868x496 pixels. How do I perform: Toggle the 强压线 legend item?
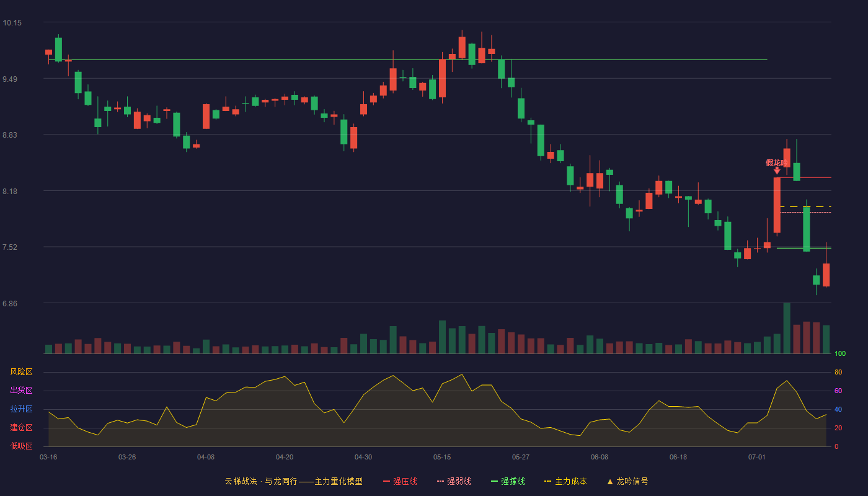click(400, 481)
